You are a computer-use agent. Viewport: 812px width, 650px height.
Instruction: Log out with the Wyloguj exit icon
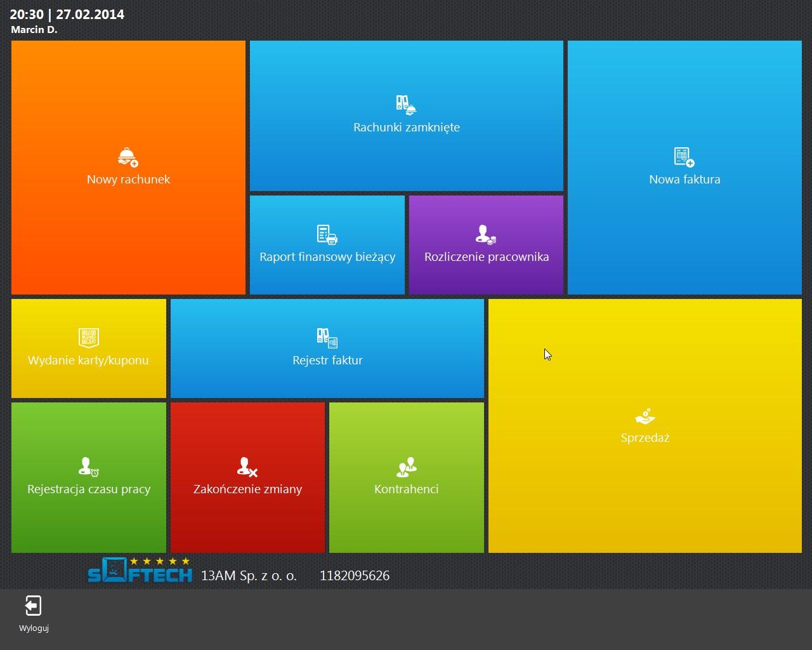coord(34,606)
